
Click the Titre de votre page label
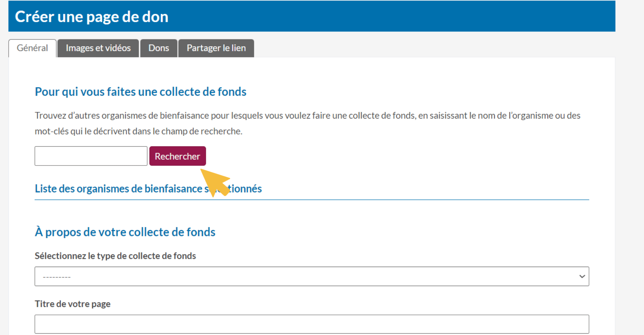coord(72,304)
